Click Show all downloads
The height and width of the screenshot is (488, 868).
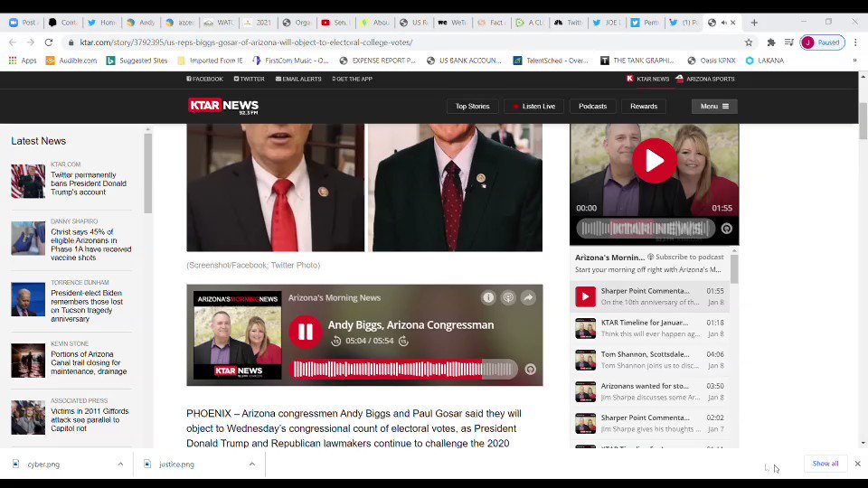click(x=826, y=464)
